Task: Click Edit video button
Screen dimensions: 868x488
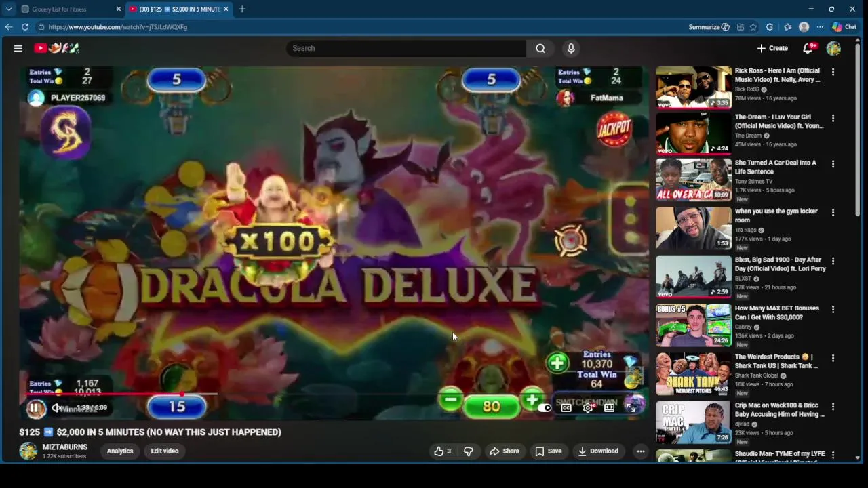Action: [165, 451]
